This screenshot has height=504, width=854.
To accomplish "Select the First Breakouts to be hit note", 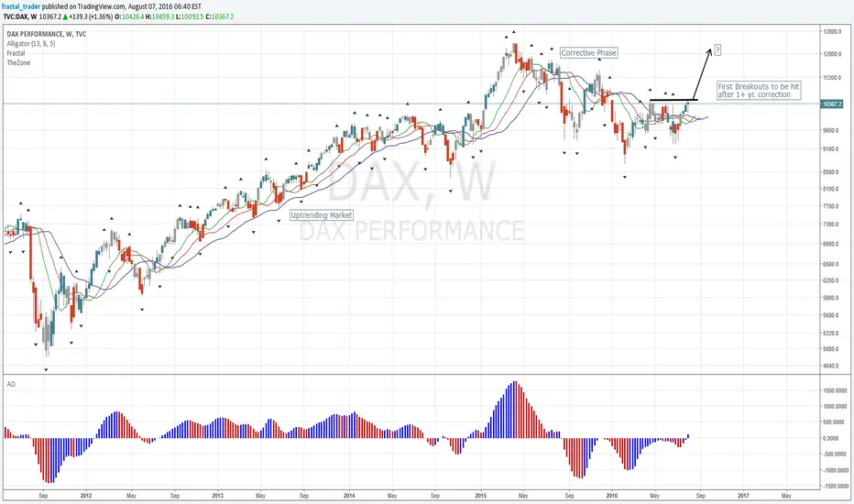I will coord(758,91).
